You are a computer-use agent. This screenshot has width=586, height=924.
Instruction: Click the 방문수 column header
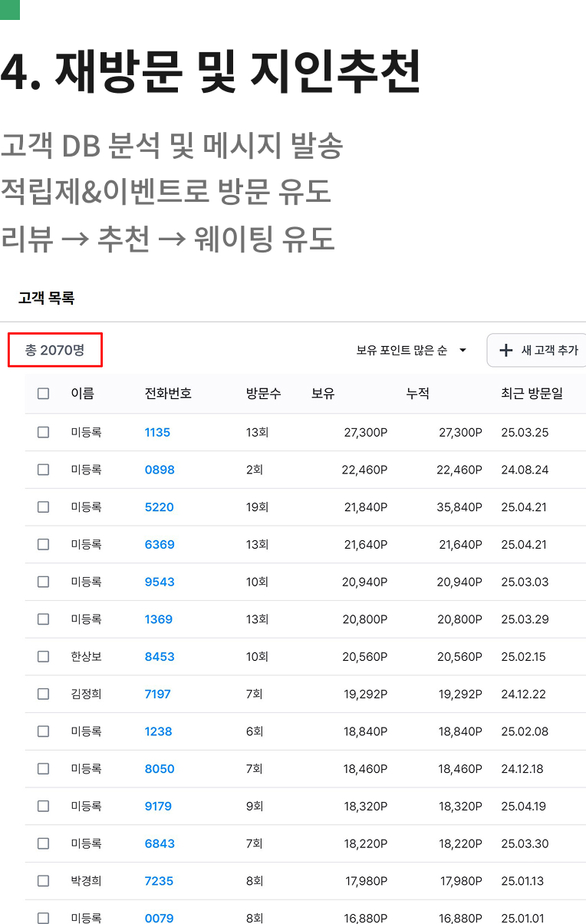click(263, 394)
